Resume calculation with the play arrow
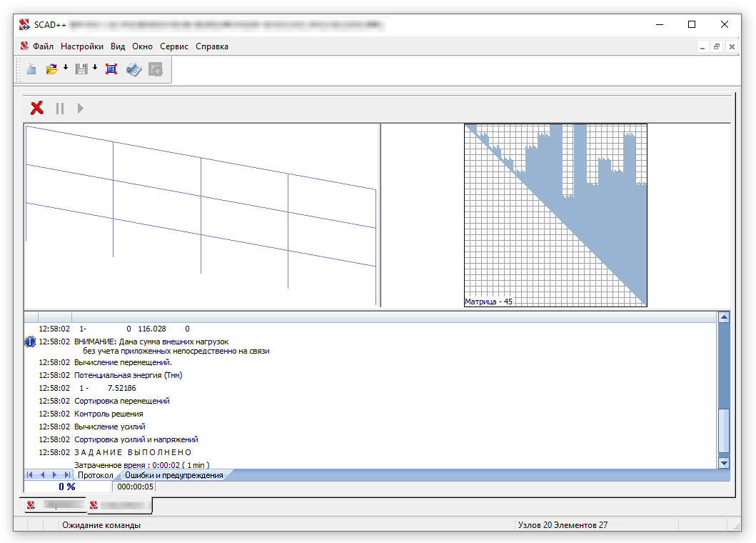The image size is (756, 543). click(81, 108)
